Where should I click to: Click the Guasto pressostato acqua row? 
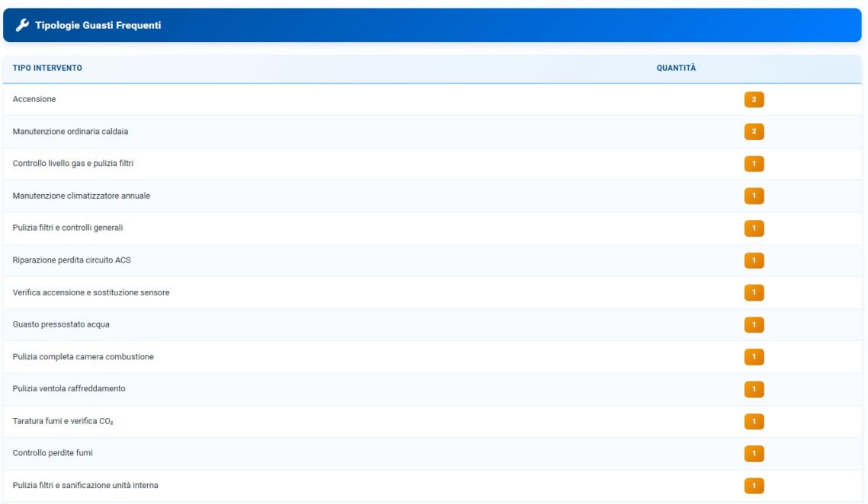[61, 324]
